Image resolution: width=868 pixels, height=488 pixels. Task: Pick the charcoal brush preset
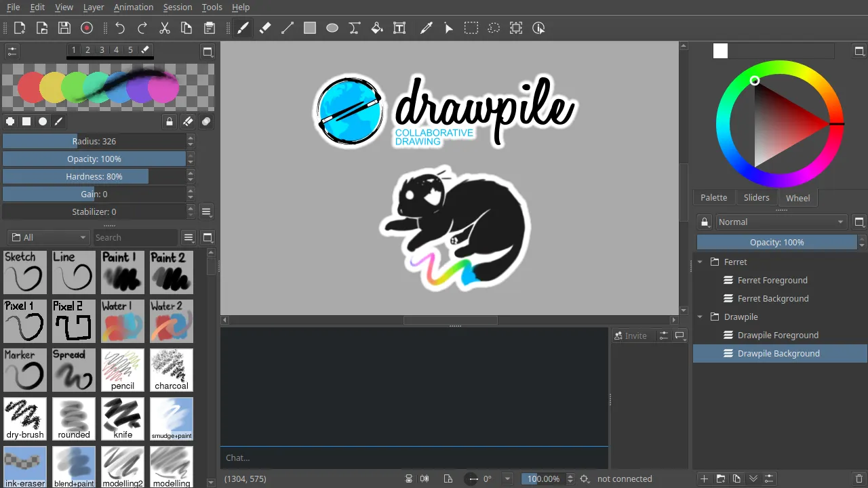click(172, 370)
